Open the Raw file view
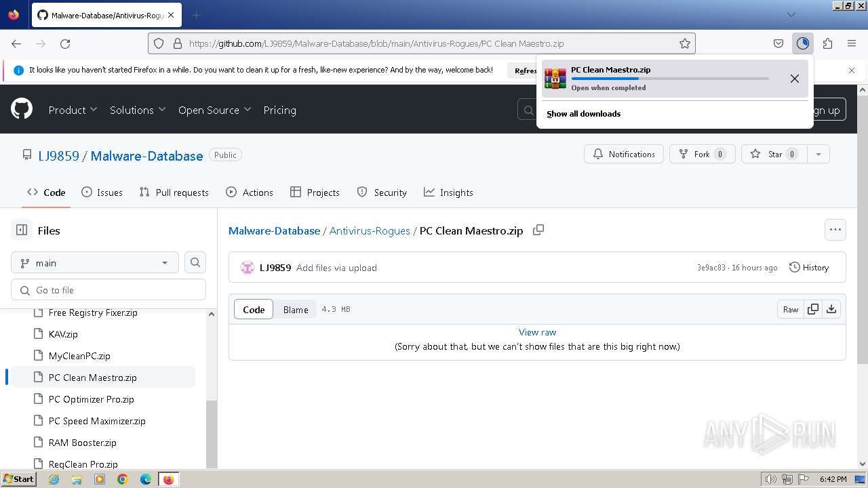 tap(791, 309)
